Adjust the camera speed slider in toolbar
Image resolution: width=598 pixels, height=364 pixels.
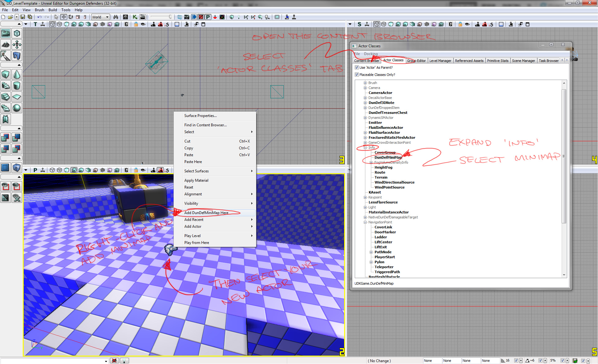click(x=161, y=17)
